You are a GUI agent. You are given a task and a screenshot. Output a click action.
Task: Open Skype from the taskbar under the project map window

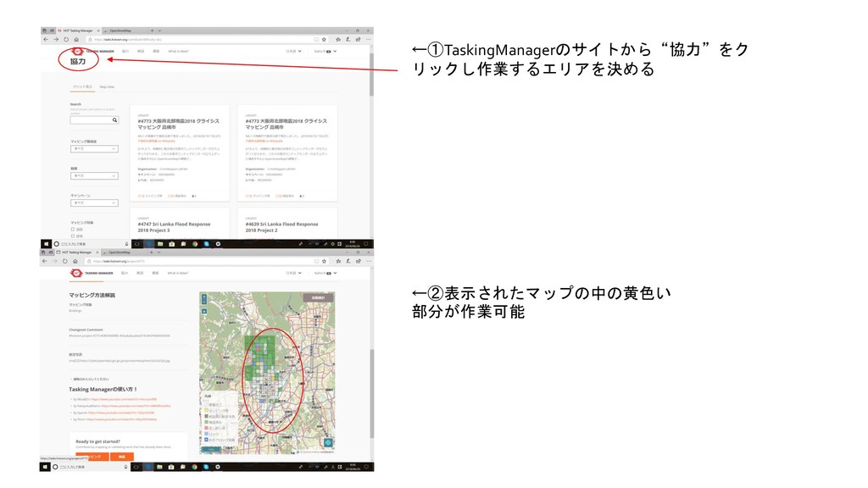coord(206,467)
